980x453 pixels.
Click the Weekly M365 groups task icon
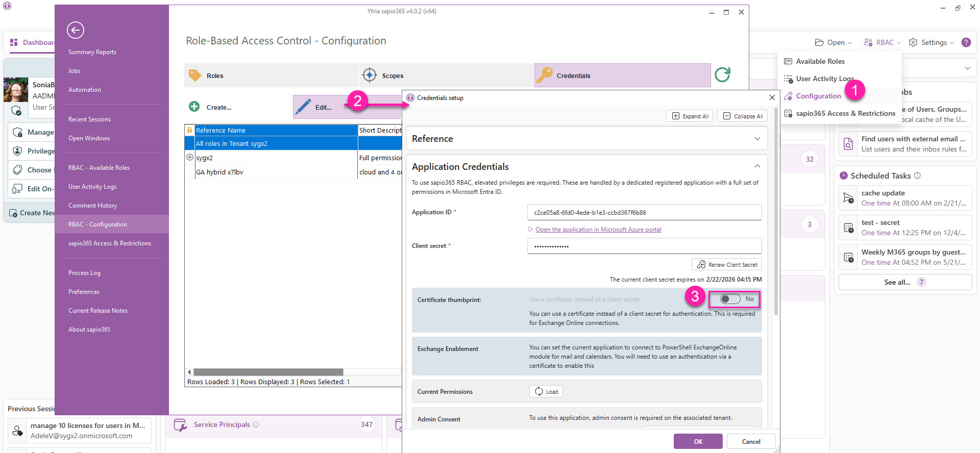848,257
